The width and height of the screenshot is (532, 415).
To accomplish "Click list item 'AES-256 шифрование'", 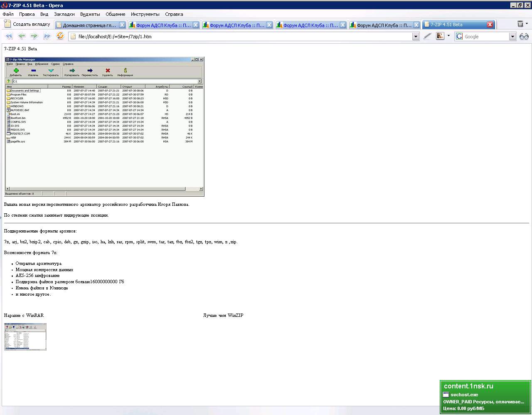I will (x=37, y=276).
